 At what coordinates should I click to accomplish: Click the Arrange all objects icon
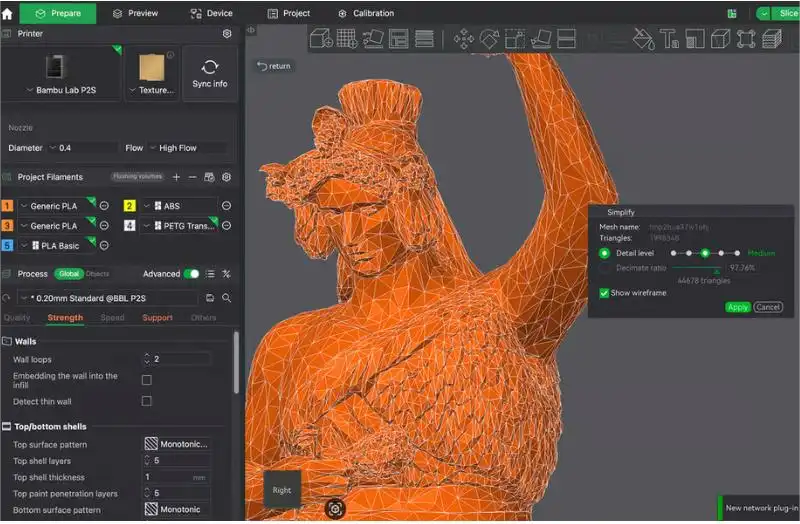(398, 38)
